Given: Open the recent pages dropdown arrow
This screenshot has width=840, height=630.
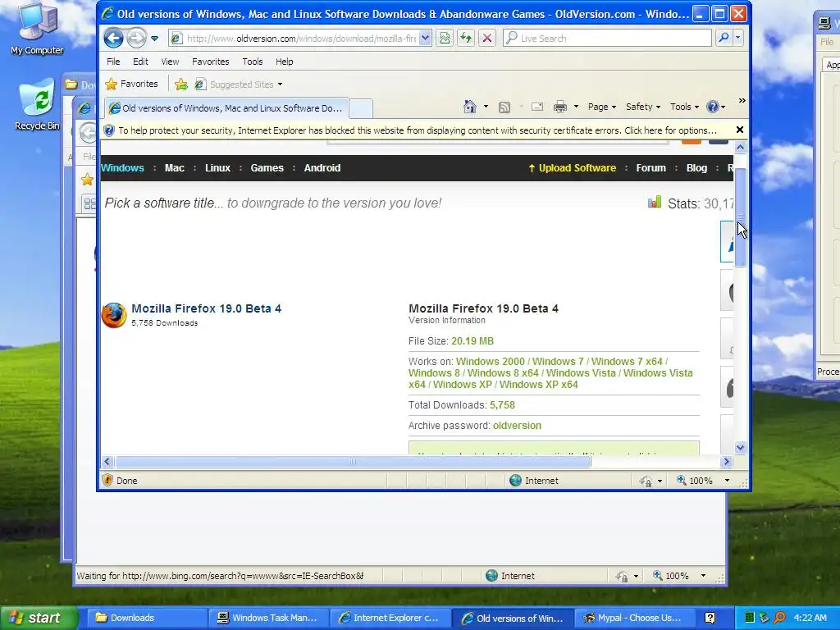Looking at the screenshot, I should click(155, 39).
